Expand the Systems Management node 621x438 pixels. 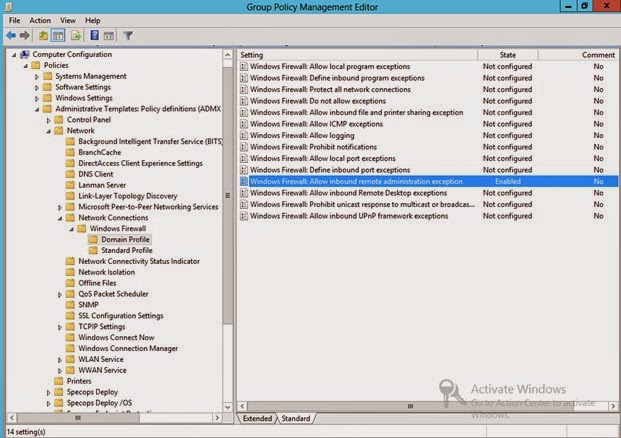[37, 76]
